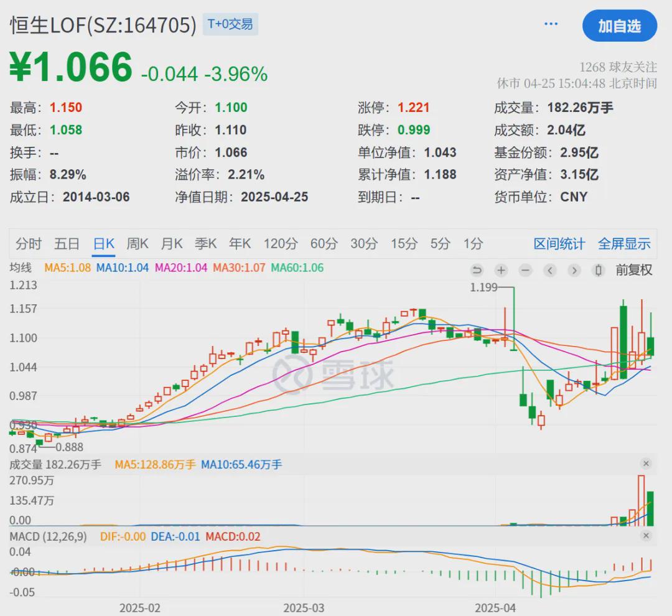Screen dimensions: 672x616
Task: Choose the 120分 interval tab
Action: click(x=281, y=243)
